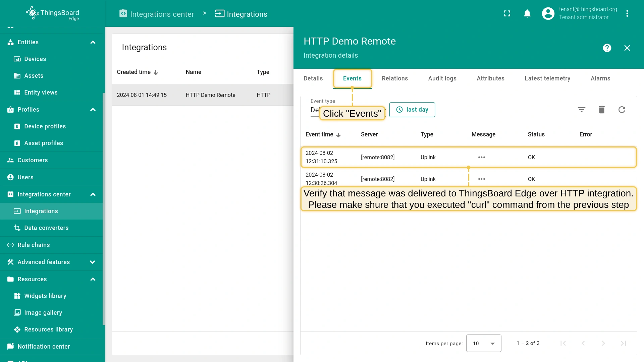
Task: Clear events with the trash icon
Action: 602,110
